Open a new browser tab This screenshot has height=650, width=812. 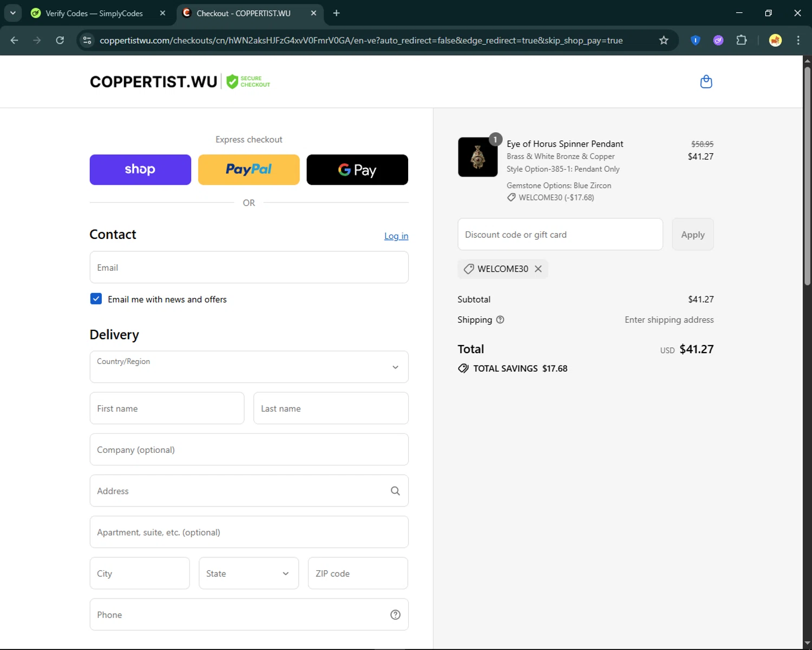[x=336, y=13]
